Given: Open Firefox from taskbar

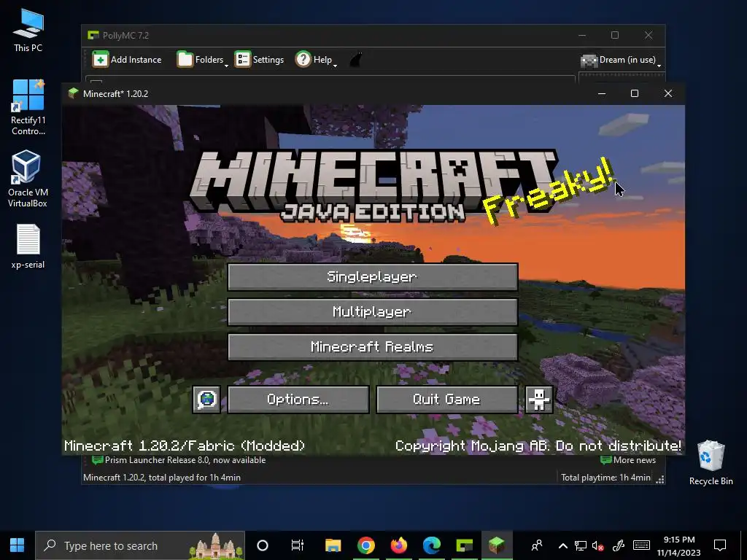Looking at the screenshot, I should (x=399, y=545).
